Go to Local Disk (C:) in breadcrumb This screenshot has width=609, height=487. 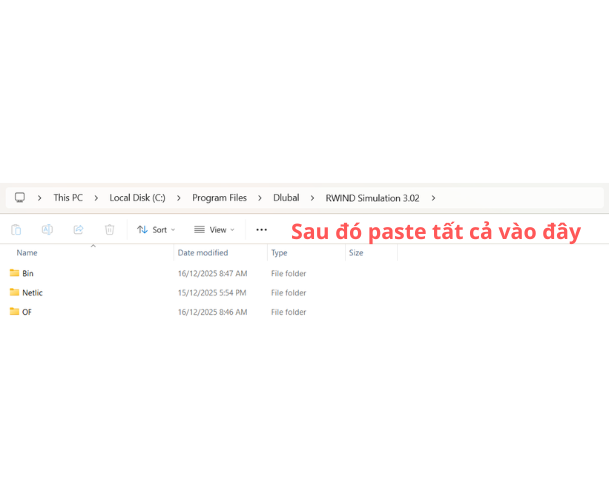[x=137, y=198]
